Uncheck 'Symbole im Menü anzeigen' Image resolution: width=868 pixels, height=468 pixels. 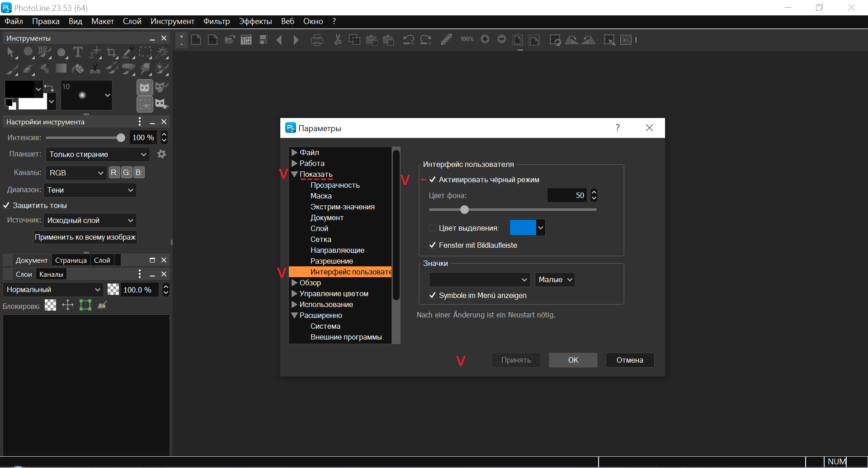point(433,295)
